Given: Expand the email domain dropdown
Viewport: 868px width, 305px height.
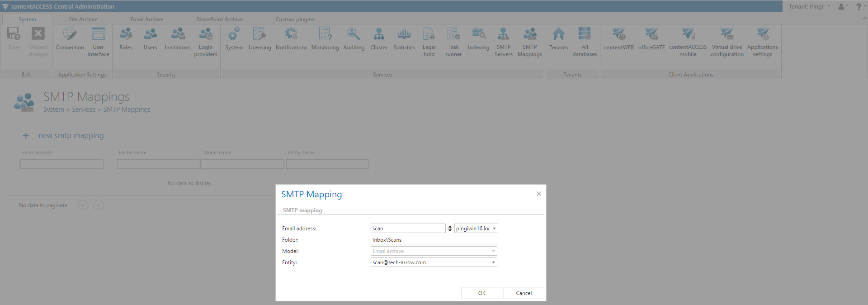Looking at the screenshot, I should coord(494,229).
